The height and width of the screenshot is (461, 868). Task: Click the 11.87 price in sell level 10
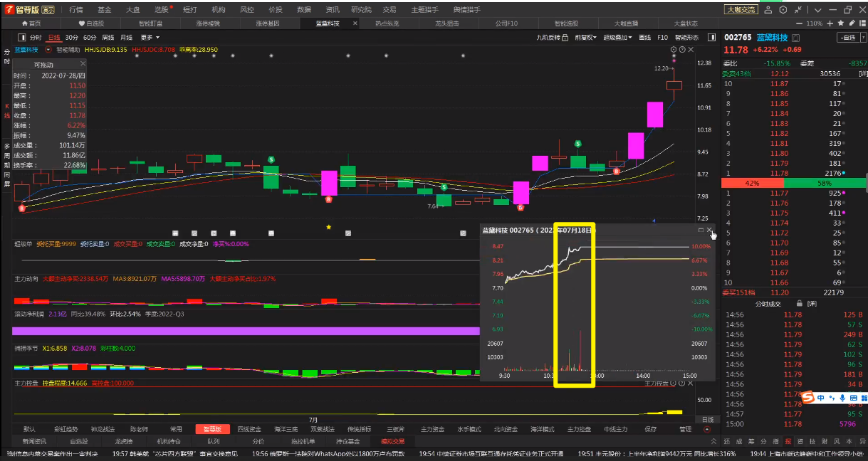click(780, 84)
